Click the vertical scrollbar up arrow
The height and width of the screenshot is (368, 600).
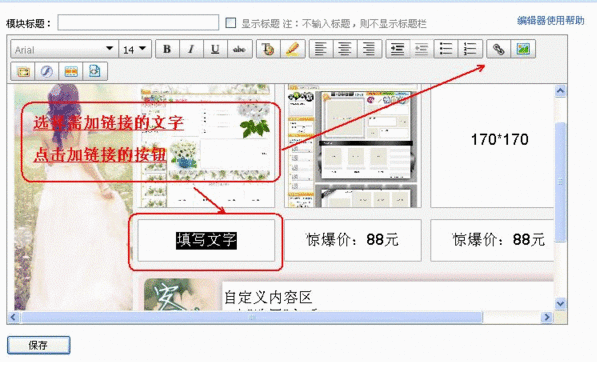click(560, 91)
